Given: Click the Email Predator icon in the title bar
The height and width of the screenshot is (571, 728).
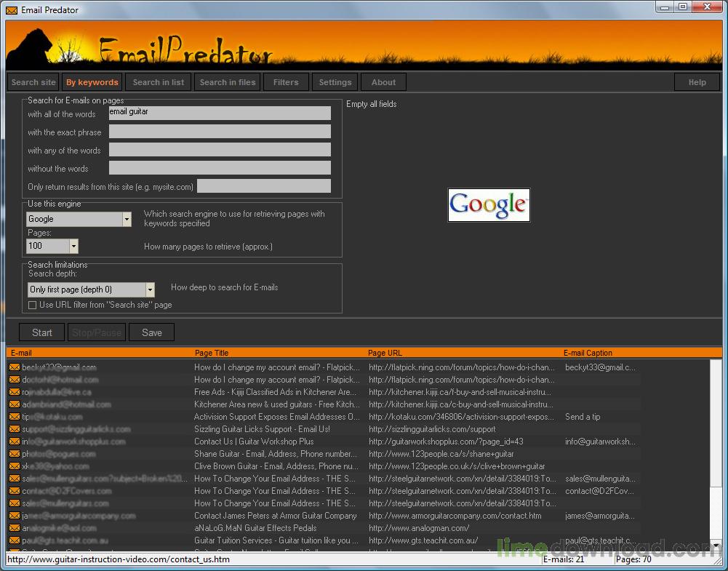Looking at the screenshot, I should [10, 9].
